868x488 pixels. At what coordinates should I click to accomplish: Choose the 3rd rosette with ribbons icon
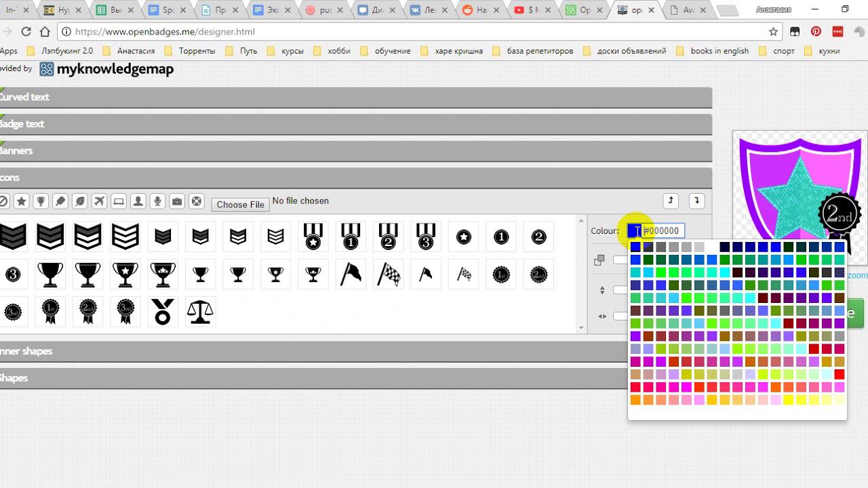pyautogui.click(x=125, y=312)
